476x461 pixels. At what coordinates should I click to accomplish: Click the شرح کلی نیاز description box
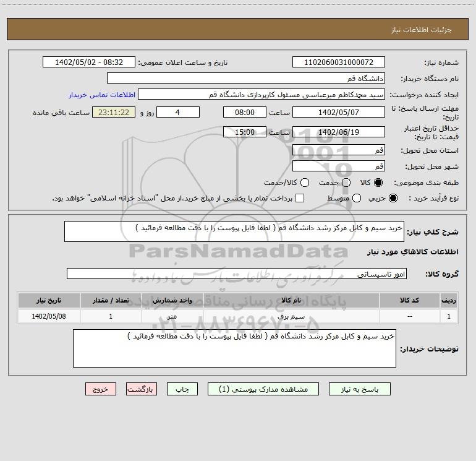tap(234, 231)
